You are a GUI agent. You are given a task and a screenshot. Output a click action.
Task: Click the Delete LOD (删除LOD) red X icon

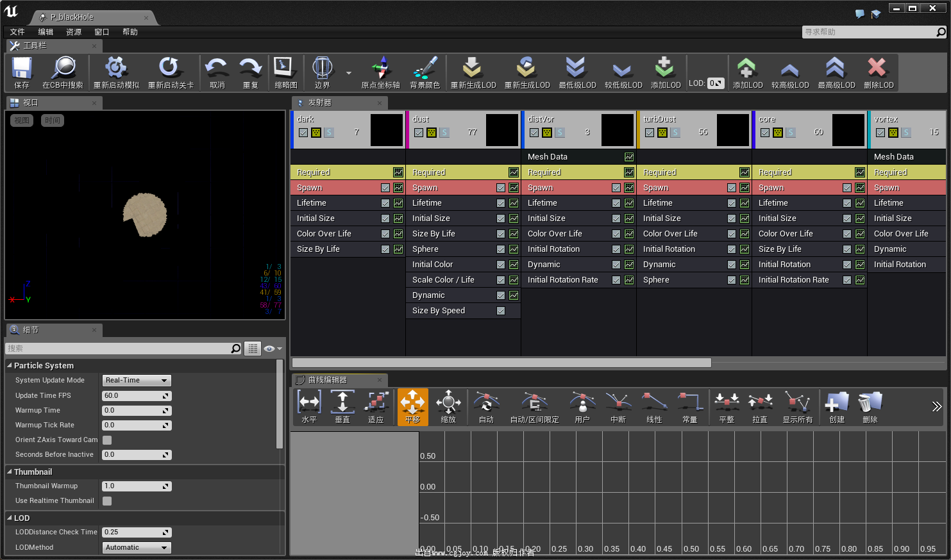877,68
